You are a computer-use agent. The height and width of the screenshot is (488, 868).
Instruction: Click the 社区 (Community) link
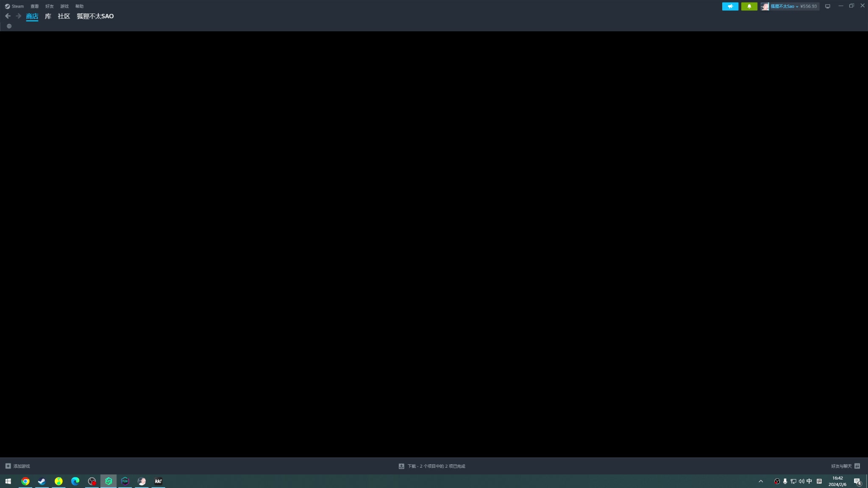pyautogui.click(x=64, y=16)
